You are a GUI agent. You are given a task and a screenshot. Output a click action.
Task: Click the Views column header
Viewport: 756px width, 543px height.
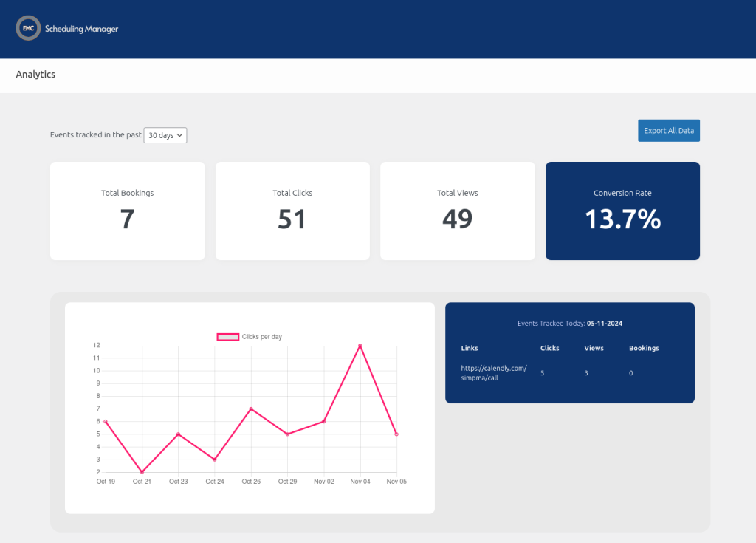click(594, 348)
